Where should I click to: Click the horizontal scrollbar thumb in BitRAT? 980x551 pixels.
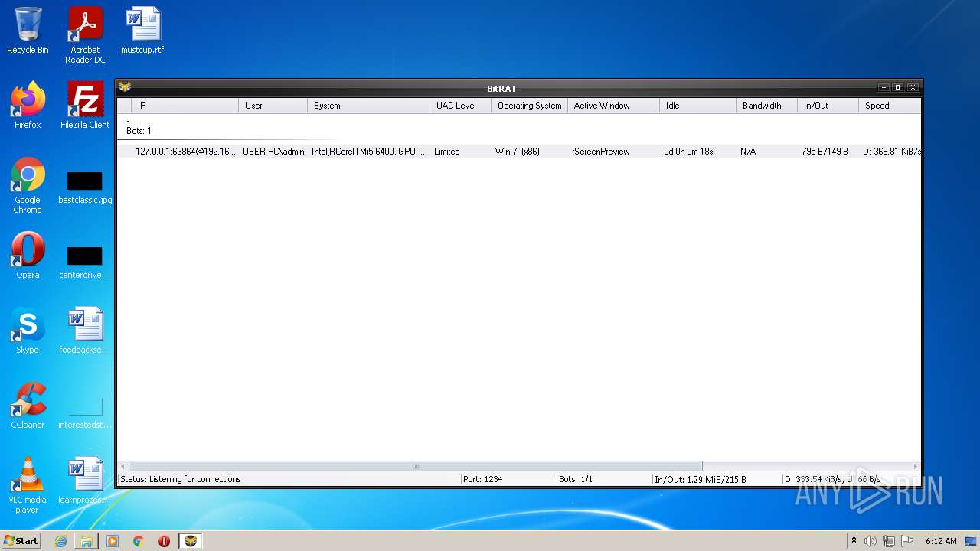tap(416, 466)
